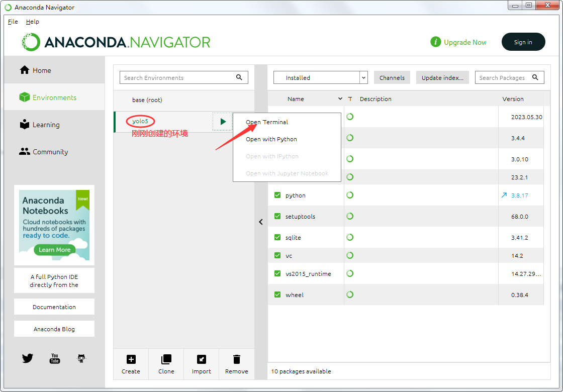The image size is (563, 392).
Task: Open the Anaconda Blog link button
Action: coord(54,329)
